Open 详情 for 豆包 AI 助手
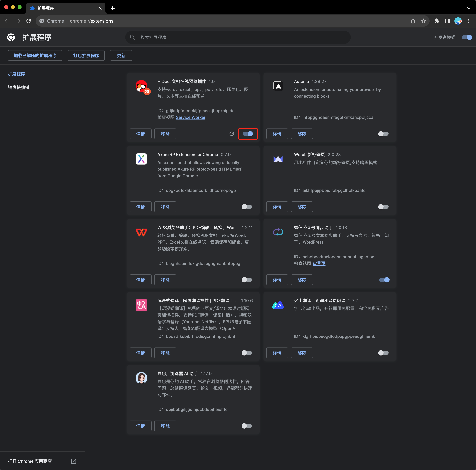476x470 pixels. tap(140, 426)
